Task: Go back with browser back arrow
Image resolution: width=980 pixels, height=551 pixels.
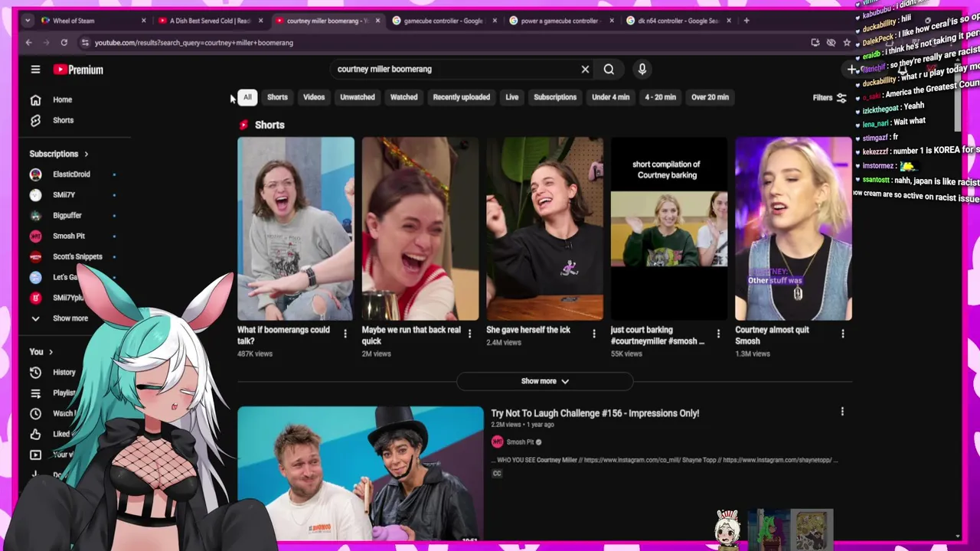Action: click(29, 43)
